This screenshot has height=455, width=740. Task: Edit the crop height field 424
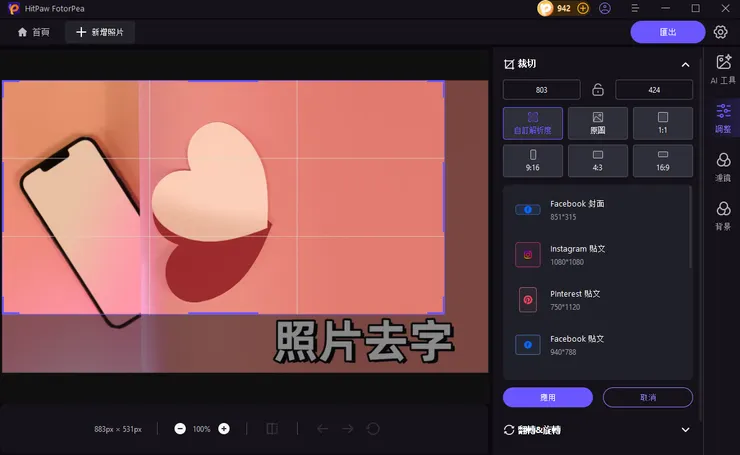click(654, 90)
